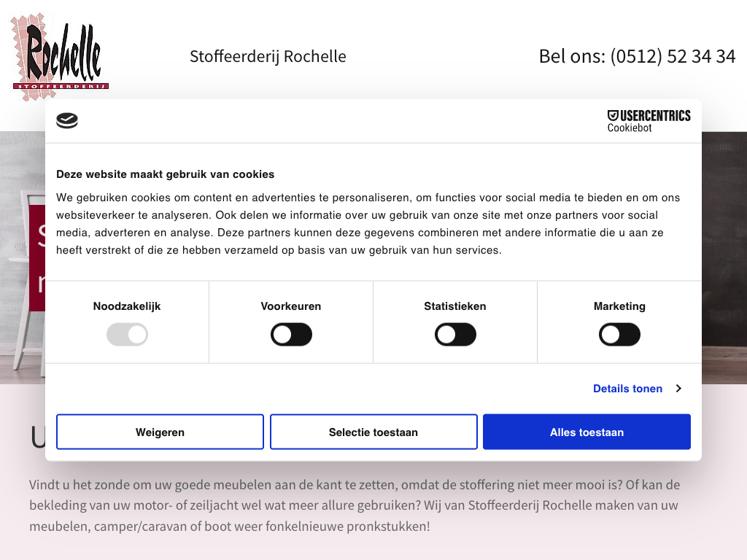Select the Voorkeuren category label
Viewport: 747px width, 560px height.
tap(291, 306)
